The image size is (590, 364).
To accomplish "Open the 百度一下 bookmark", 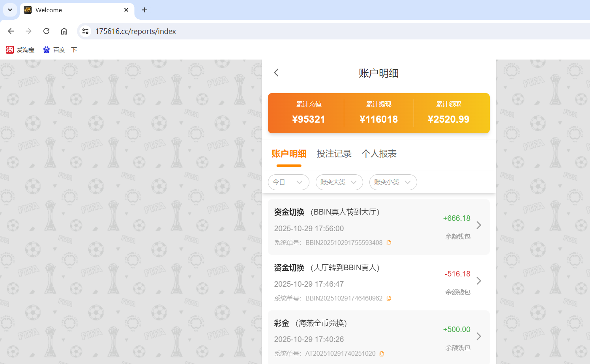I will pos(60,50).
